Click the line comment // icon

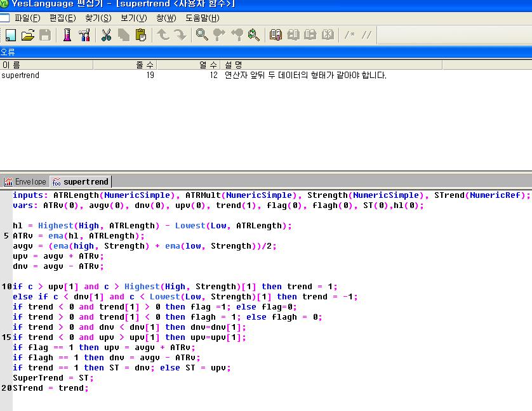click(366, 35)
